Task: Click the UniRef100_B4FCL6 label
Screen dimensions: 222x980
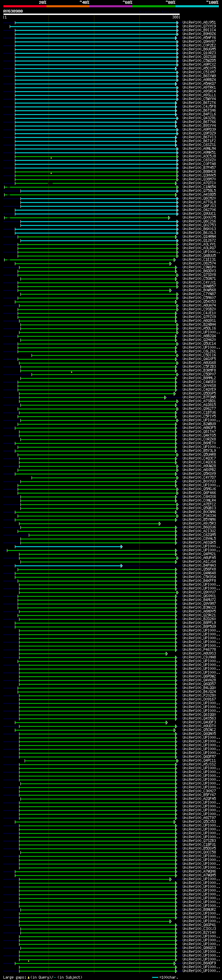Action: pos(199,114)
